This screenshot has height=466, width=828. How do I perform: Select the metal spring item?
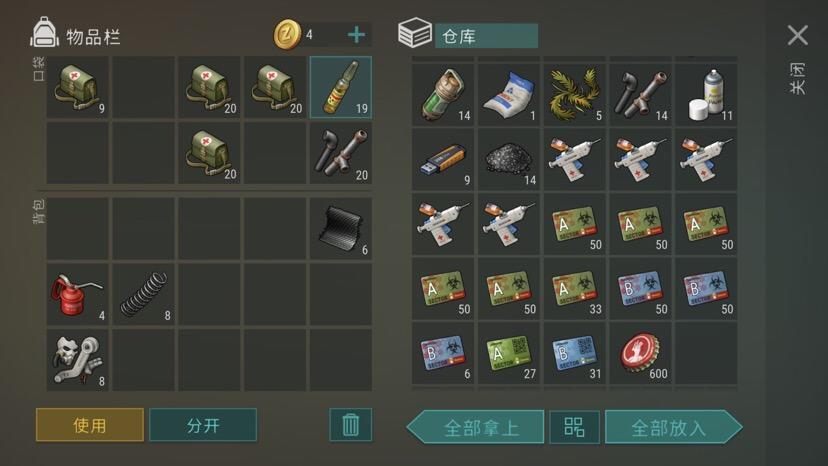[x=143, y=294]
